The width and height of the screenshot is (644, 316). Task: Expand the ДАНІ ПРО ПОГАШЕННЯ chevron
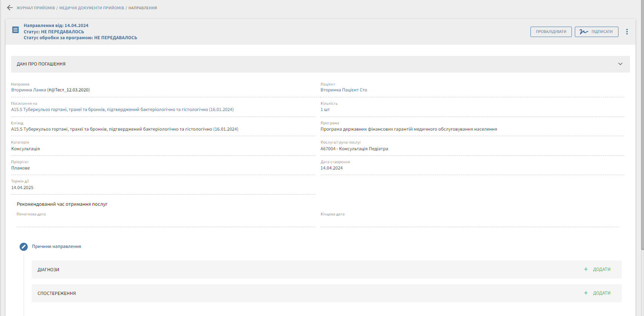pyautogui.click(x=620, y=64)
